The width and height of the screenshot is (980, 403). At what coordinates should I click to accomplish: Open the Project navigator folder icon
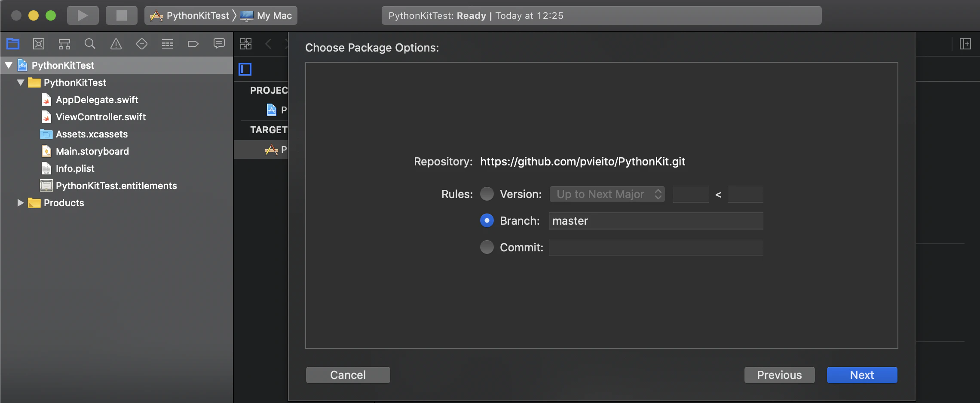point(13,43)
